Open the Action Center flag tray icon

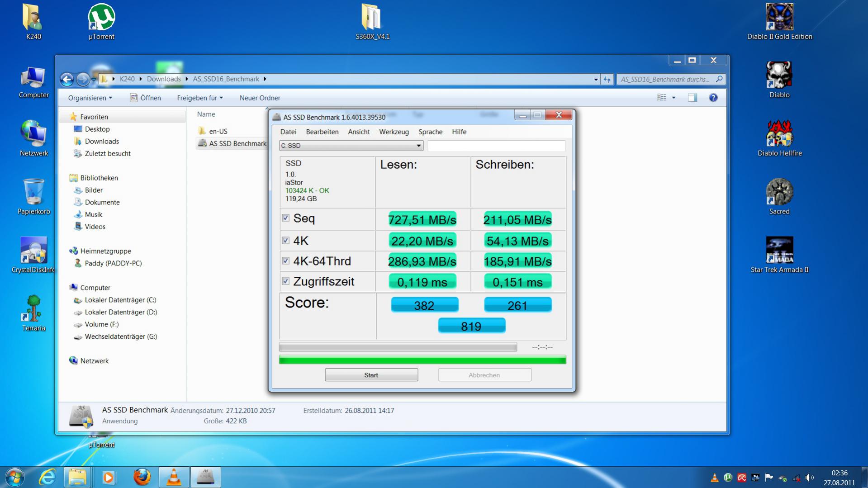[769, 478]
